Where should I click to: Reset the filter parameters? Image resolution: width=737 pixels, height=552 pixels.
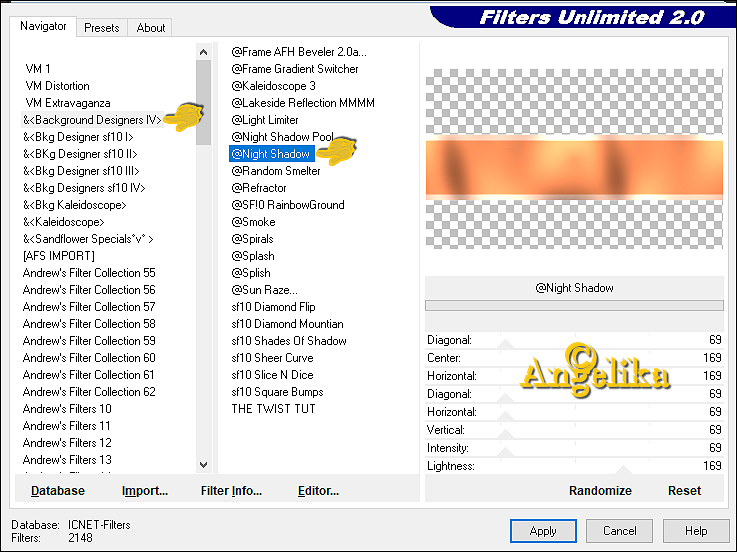point(684,491)
